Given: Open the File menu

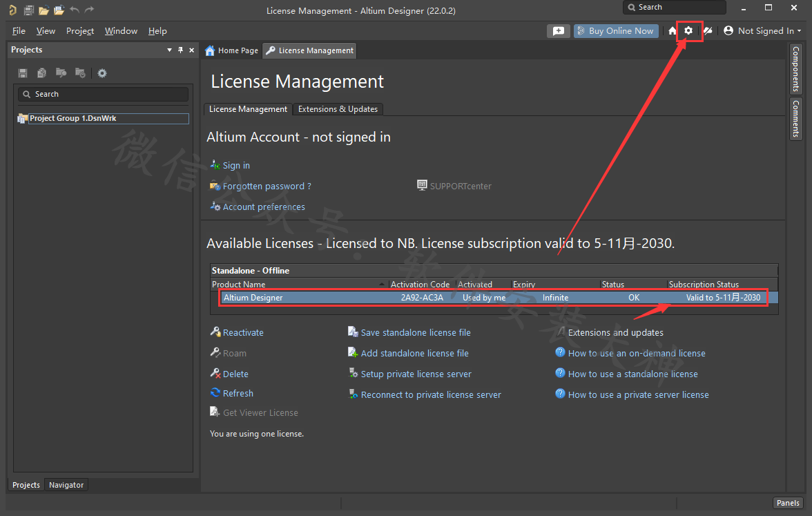Looking at the screenshot, I should (19, 31).
